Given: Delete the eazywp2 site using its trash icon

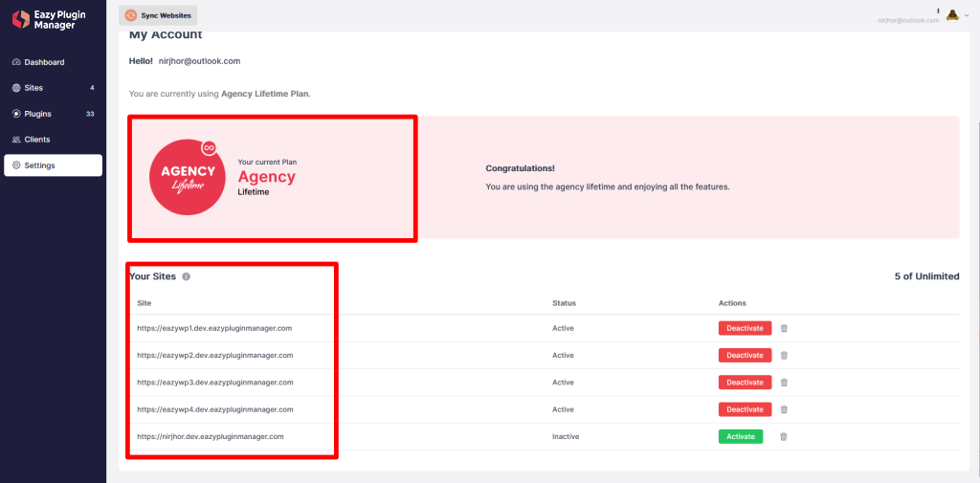Looking at the screenshot, I should click(x=784, y=355).
